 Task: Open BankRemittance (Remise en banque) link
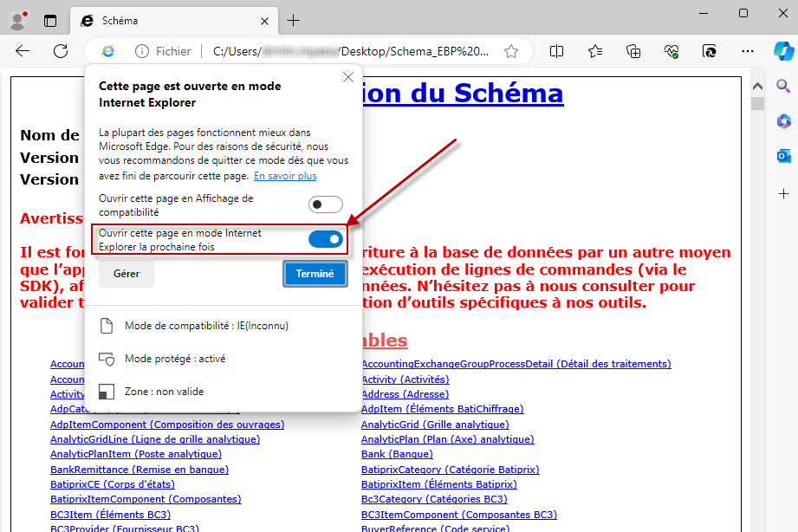[139, 470]
